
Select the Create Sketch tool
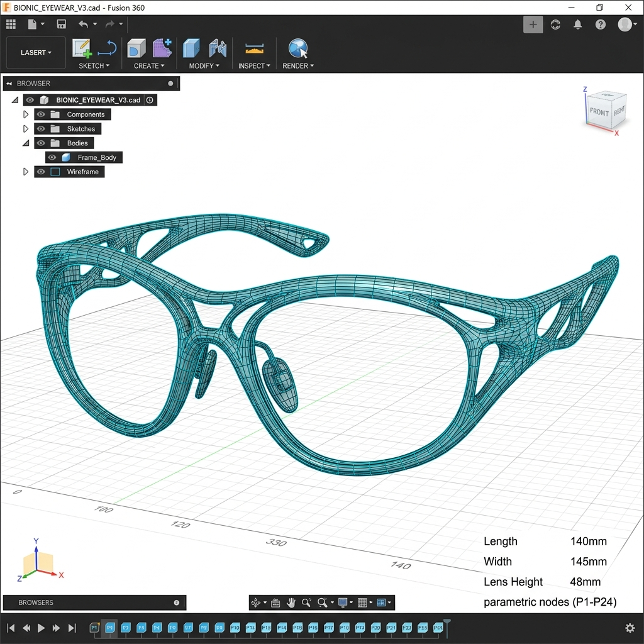tap(82, 48)
